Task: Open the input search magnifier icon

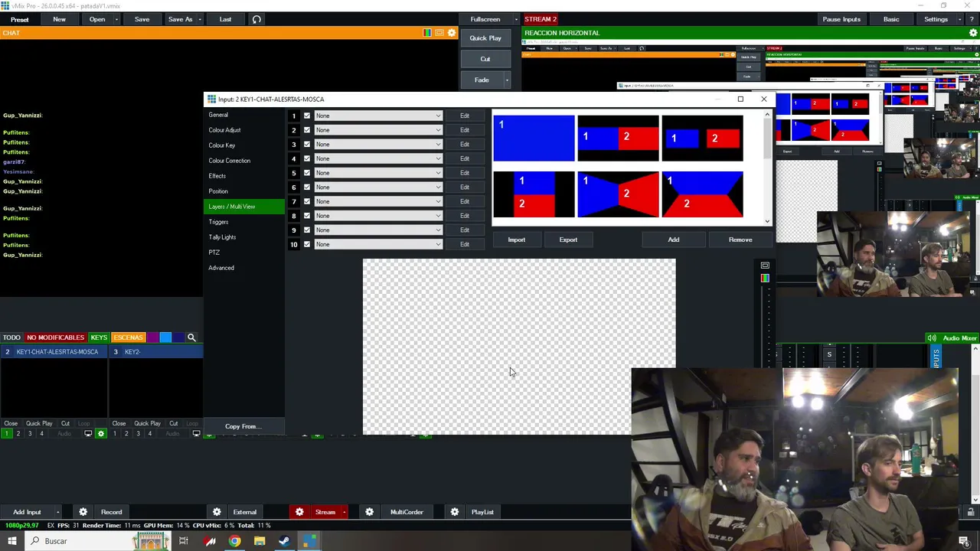Action: [x=191, y=337]
